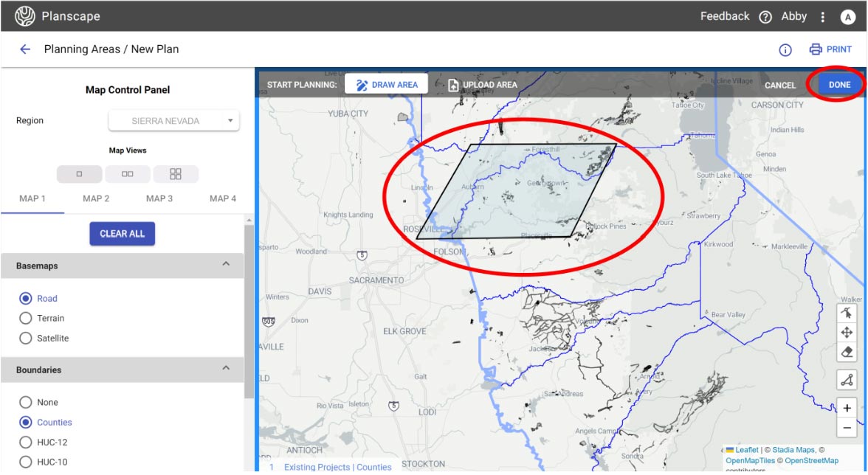Click the draw polygon tool icon
The image size is (868, 475).
coord(847,380)
